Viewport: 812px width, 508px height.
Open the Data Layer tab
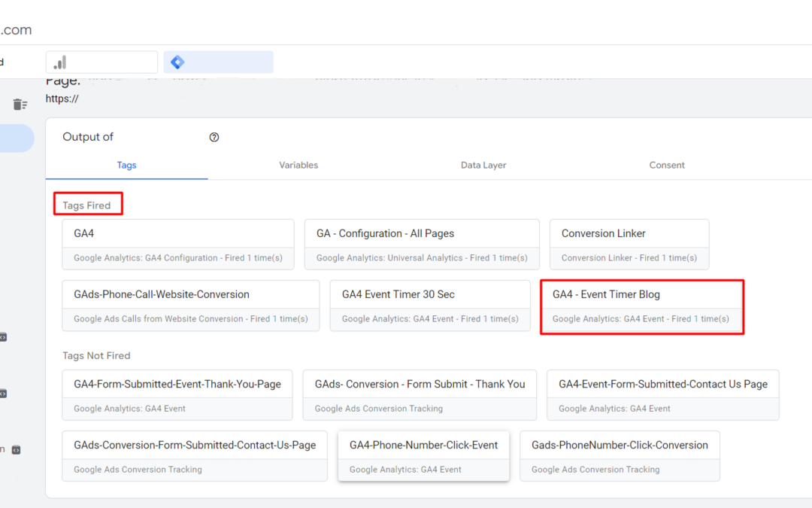(x=483, y=165)
